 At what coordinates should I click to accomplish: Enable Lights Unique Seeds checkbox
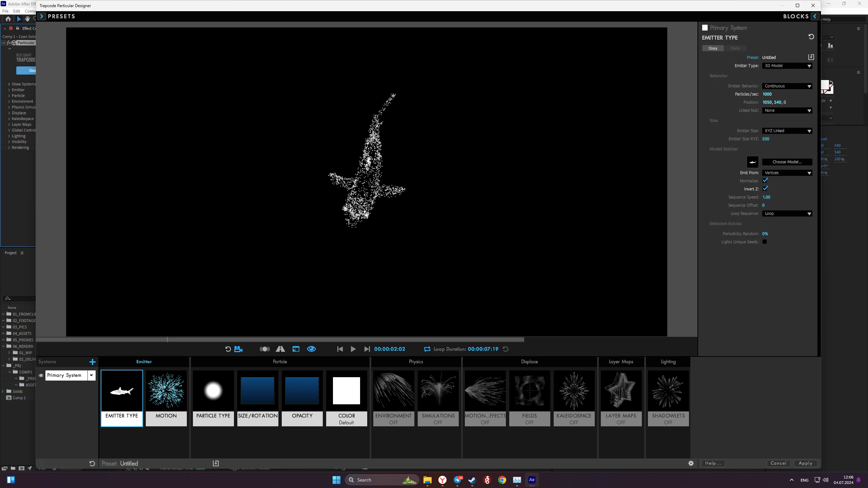tap(765, 242)
